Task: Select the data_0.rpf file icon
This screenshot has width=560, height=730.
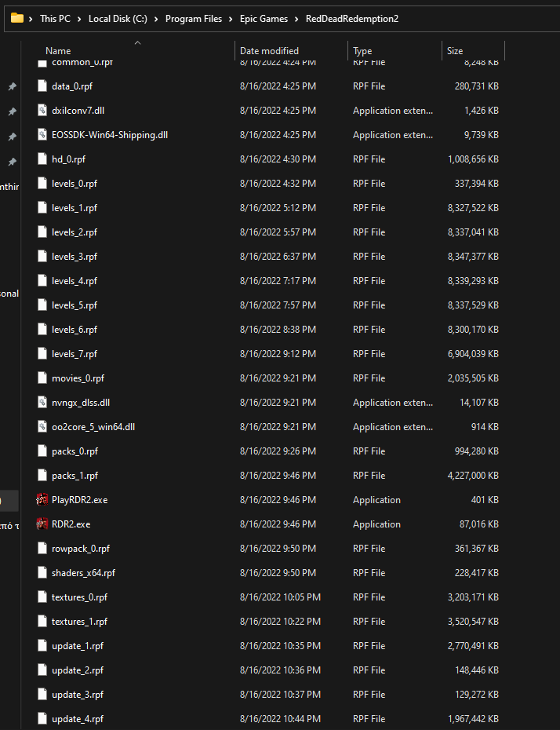Action: [x=42, y=86]
